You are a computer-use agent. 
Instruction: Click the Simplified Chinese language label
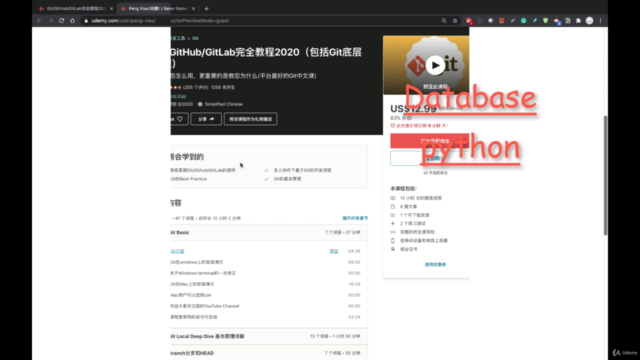224,104
